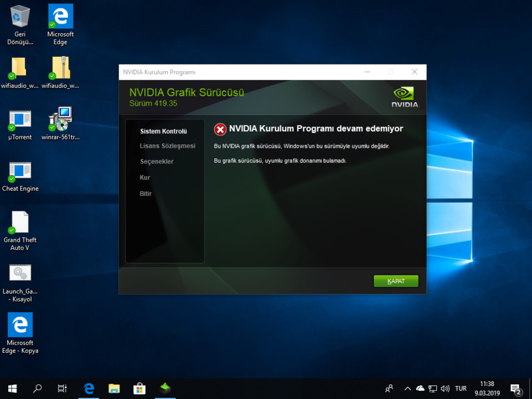Click the NVIDIA Kurulum Programı devam edemiyor heading

point(316,129)
